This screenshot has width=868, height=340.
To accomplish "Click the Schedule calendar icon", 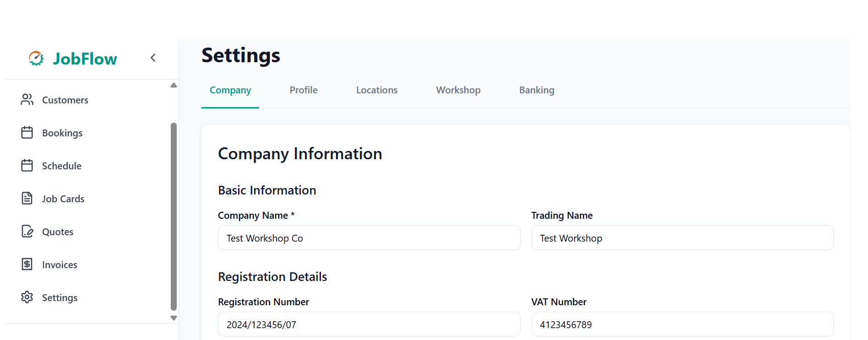I will [27, 166].
